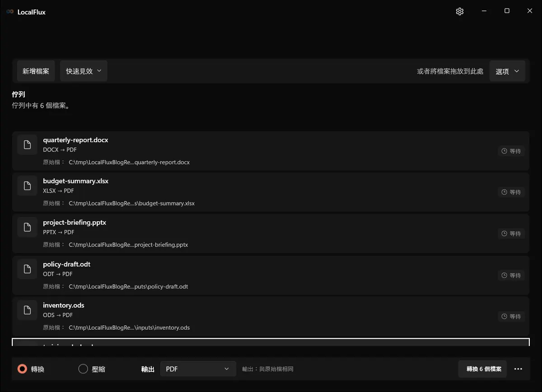Click file icon of project-briefing.pptx

coord(27,227)
